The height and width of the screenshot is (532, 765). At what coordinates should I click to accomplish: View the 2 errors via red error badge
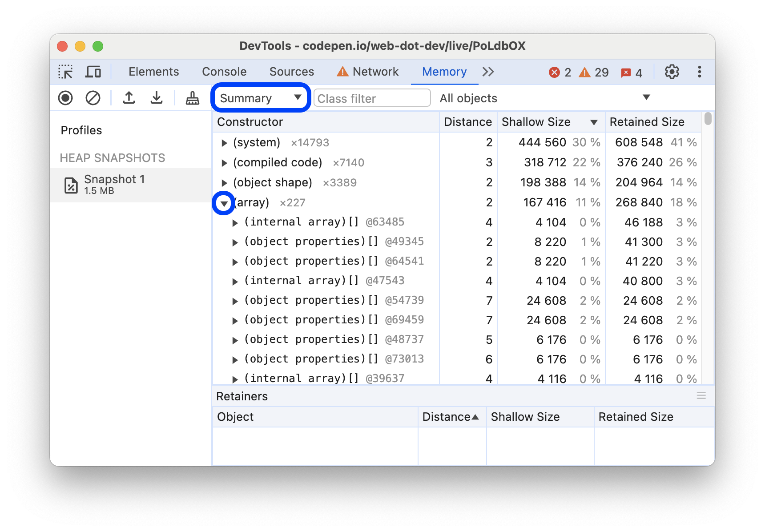pos(560,72)
